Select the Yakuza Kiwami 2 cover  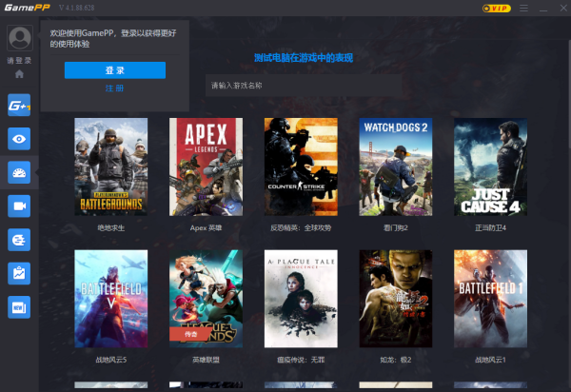[x=396, y=299]
